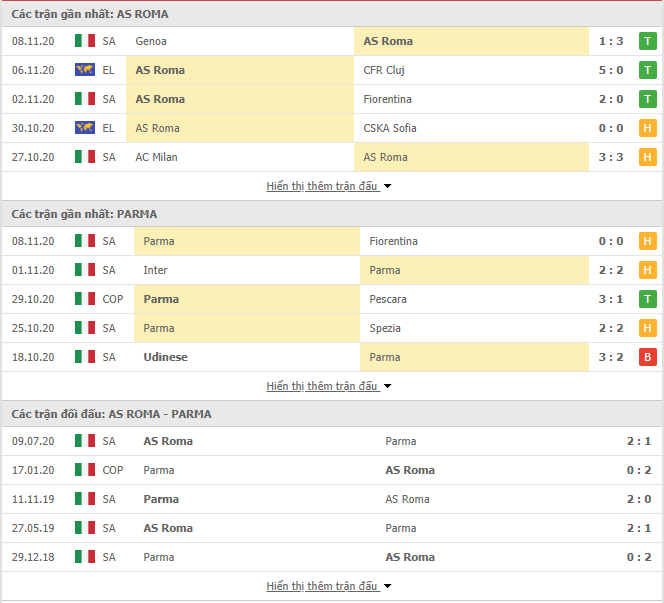Open Fiorentina link in Parma section
Screen dimensions: 664x603
point(393,241)
